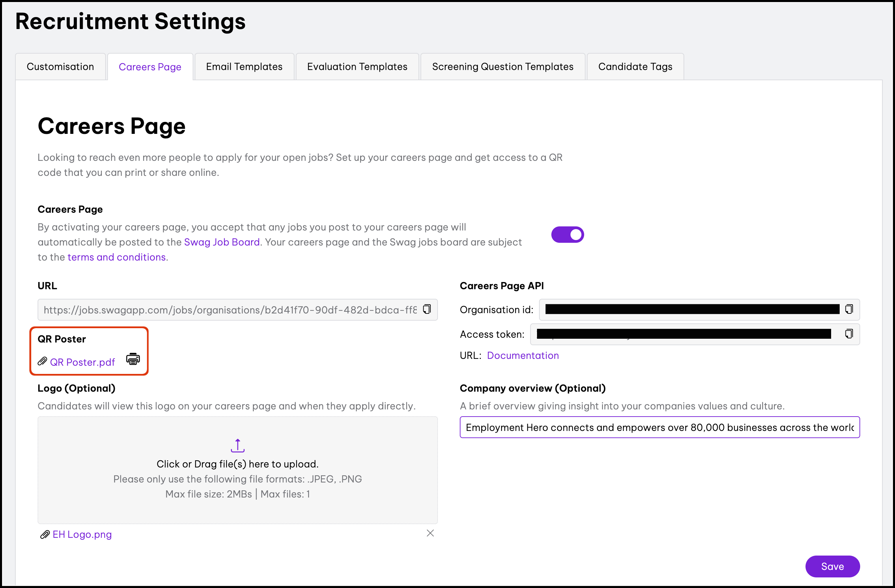Go to Evaluation Templates tab
895x588 pixels.
coord(357,67)
